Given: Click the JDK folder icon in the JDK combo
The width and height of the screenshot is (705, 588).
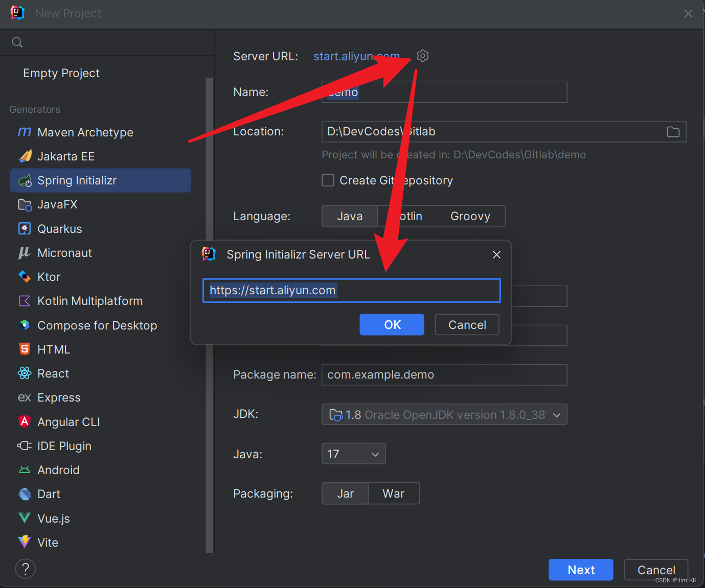Looking at the screenshot, I should click(336, 414).
